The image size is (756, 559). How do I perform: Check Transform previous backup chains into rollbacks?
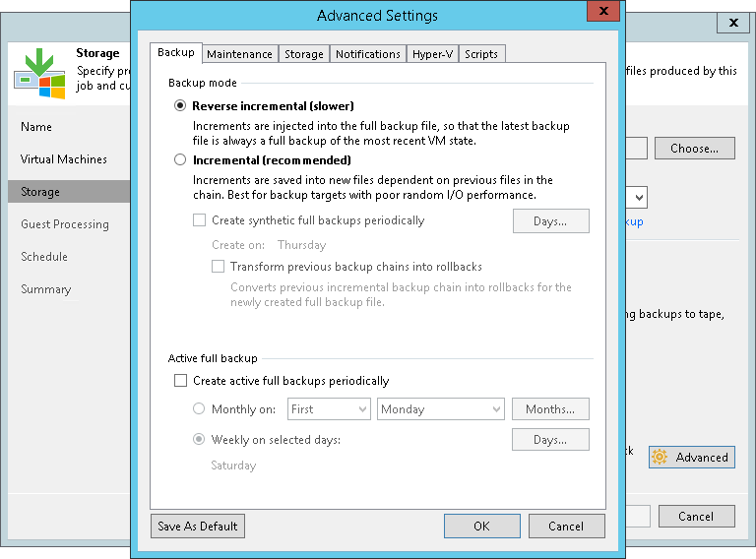(x=219, y=267)
